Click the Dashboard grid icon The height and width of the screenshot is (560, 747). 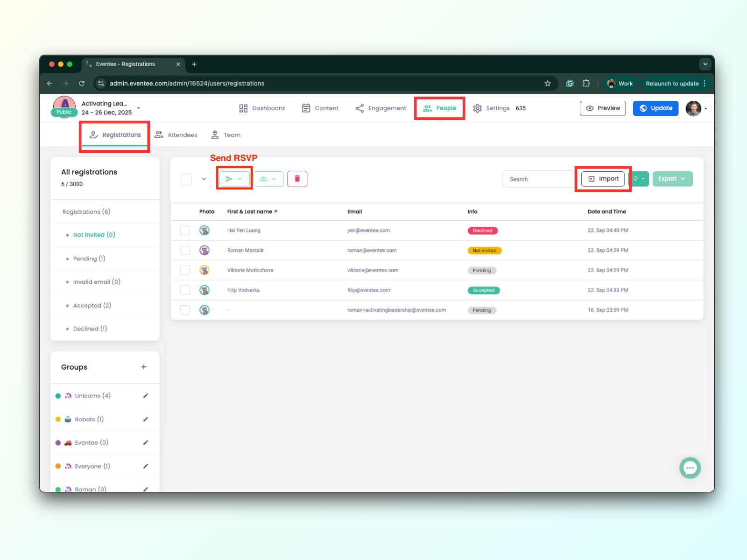pos(243,108)
